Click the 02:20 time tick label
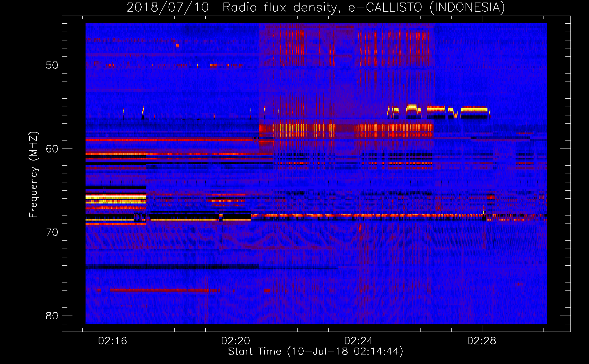This screenshot has width=589, height=364. click(x=236, y=341)
